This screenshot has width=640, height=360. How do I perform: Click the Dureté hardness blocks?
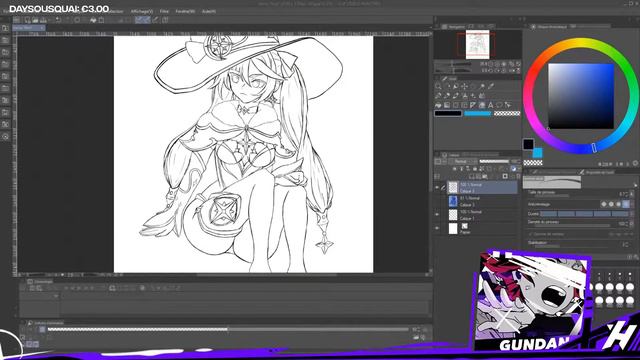tap(584, 214)
